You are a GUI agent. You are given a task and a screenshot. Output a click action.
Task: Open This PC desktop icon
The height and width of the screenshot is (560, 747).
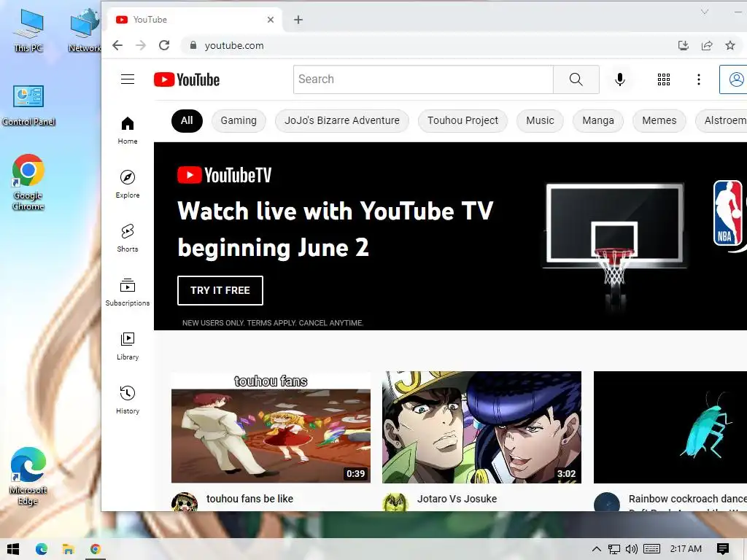[x=28, y=31]
